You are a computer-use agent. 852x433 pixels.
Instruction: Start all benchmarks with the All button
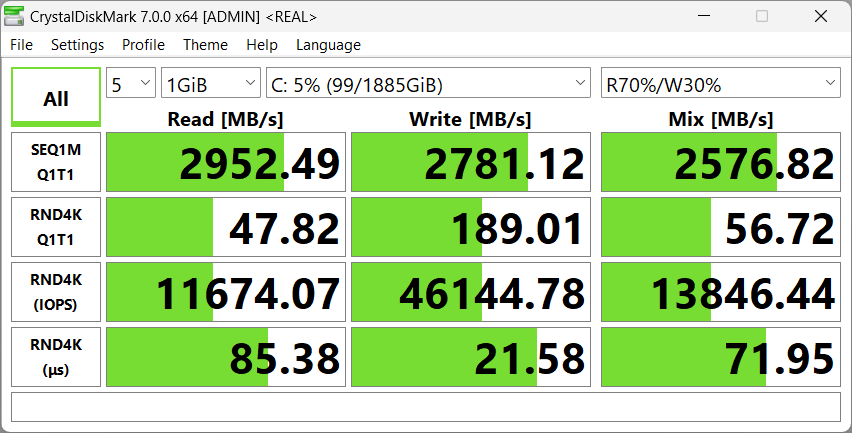tap(56, 97)
